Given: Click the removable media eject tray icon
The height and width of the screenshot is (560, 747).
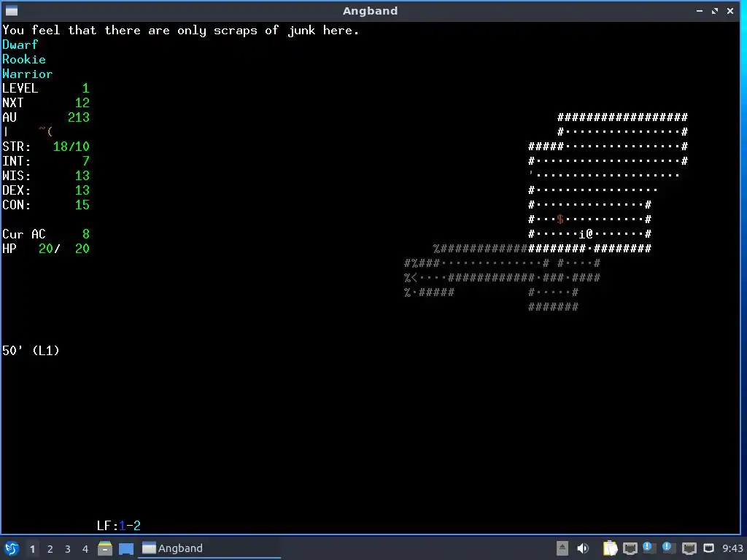Looking at the screenshot, I should [x=562, y=548].
